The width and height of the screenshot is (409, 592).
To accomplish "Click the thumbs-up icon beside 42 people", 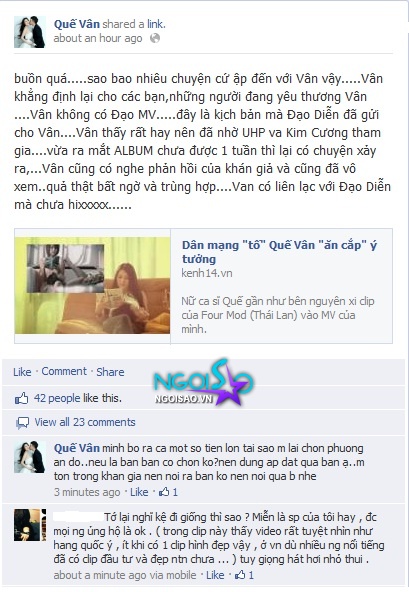I will pos(21,398).
